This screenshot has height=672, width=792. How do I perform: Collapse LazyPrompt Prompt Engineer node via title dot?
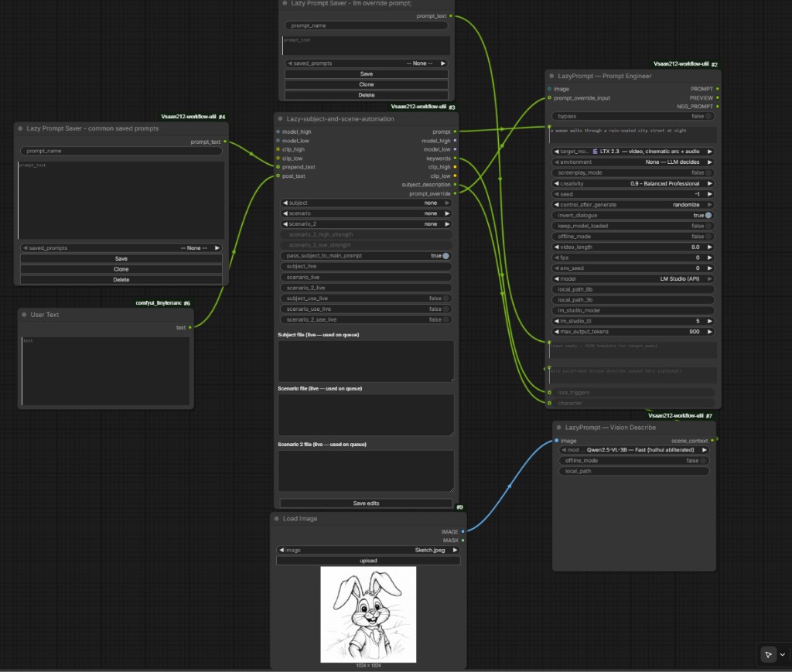[x=551, y=76]
